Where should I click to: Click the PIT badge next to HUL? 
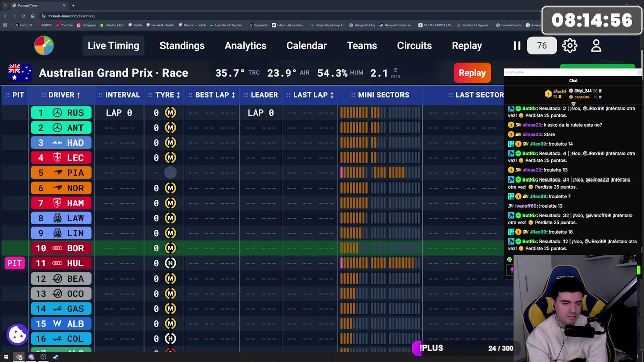(x=15, y=263)
